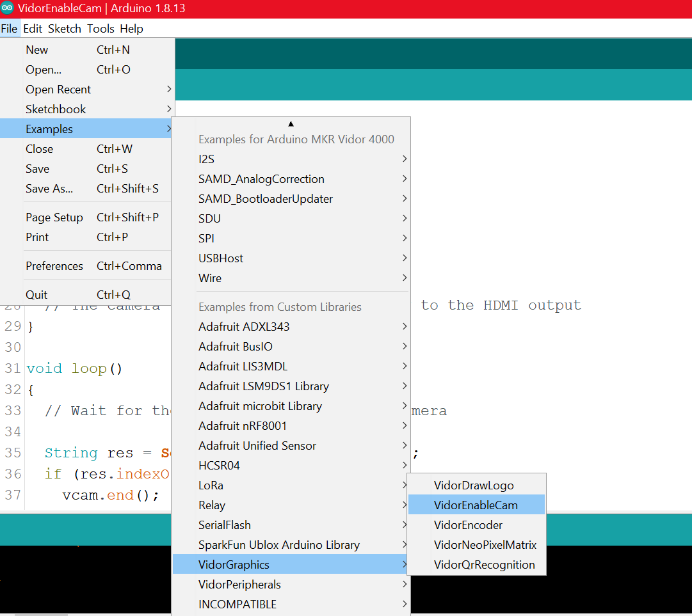The image size is (692, 616).
Task: Expand the INCOMPATIBLE examples submenu
Action: (x=291, y=604)
